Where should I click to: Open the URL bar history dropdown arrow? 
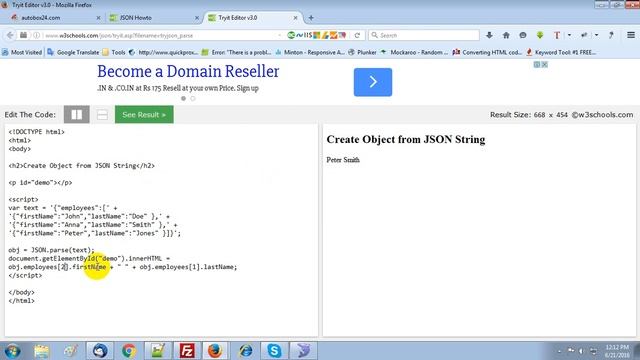[x=279, y=36]
